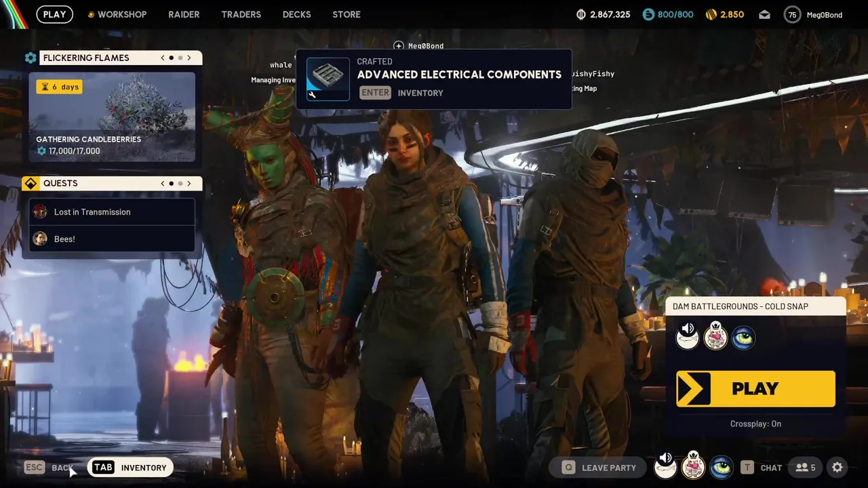Go to next Flickering Flames page

point(189,58)
